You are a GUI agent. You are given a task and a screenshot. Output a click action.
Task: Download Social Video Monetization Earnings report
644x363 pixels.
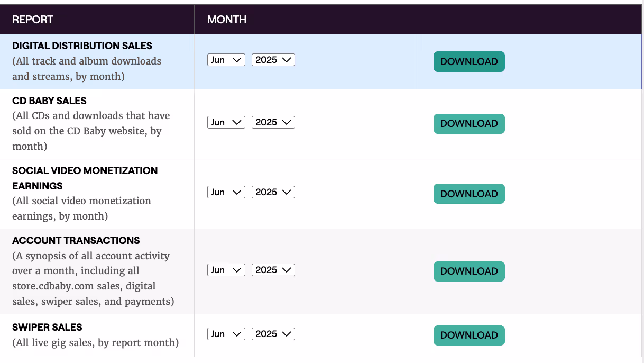point(469,194)
